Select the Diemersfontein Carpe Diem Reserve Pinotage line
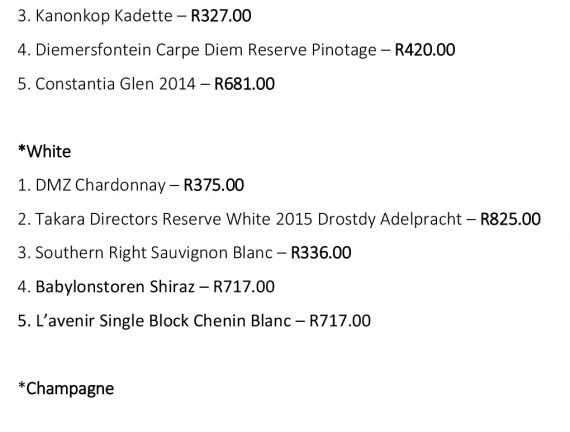Screen dimensions: 570x432 pyautogui.click(x=236, y=50)
